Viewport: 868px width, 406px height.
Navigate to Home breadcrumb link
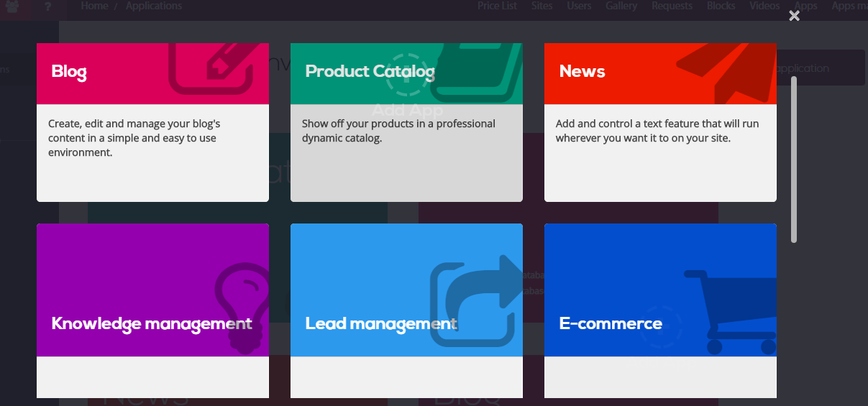click(x=94, y=6)
